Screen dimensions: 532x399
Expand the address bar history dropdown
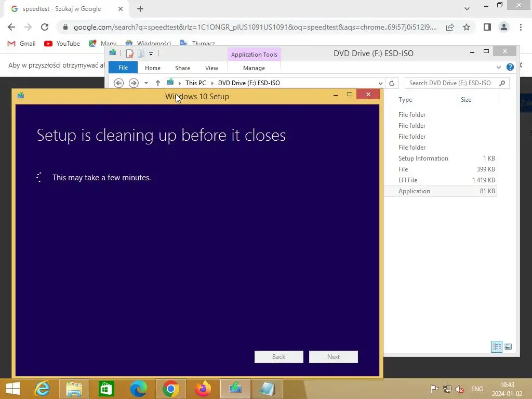click(380, 83)
